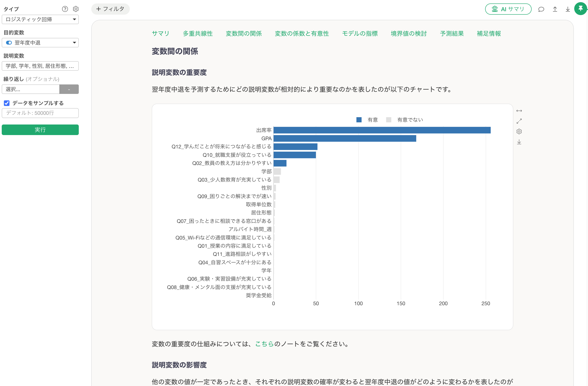Switch to the サマリ tab

[x=161, y=33]
